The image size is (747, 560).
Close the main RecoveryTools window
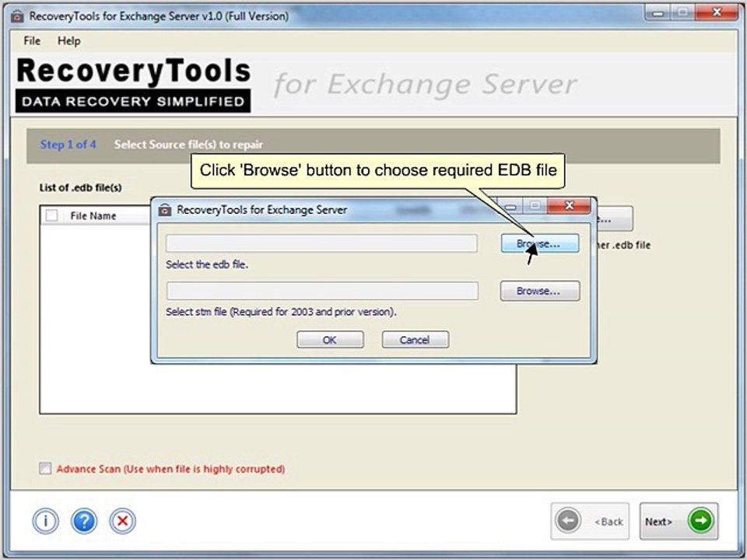(717, 12)
